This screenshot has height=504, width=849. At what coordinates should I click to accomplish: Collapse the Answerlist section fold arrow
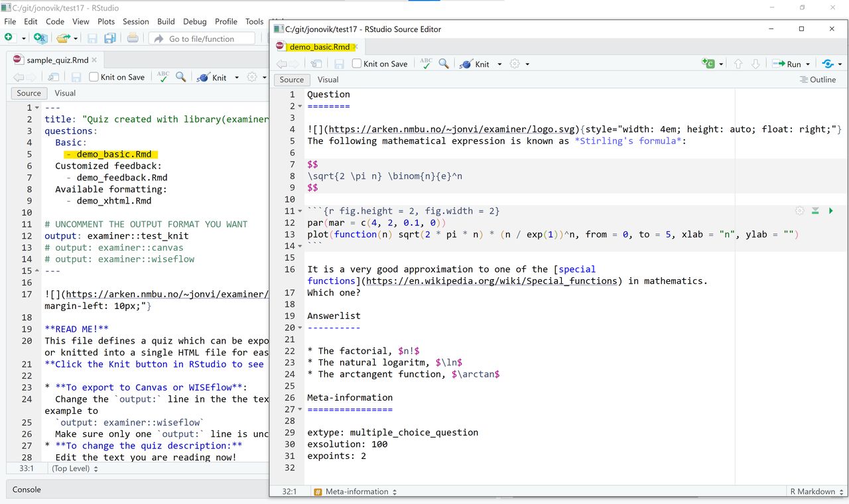click(300, 328)
